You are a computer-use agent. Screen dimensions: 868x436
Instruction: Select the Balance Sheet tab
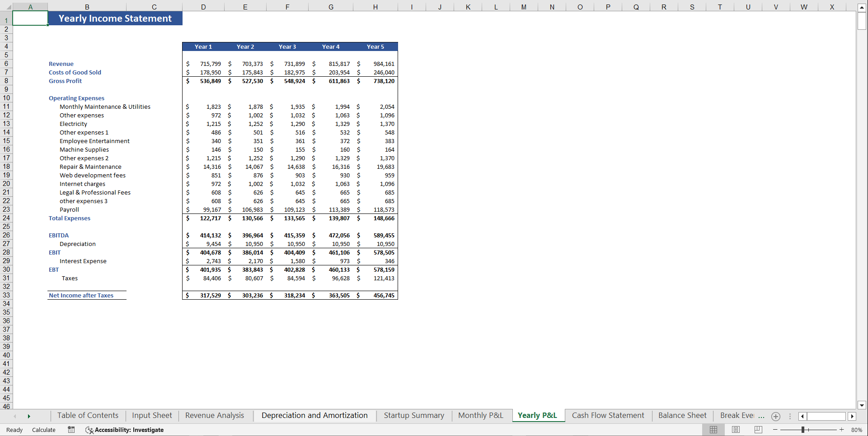click(x=682, y=415)
